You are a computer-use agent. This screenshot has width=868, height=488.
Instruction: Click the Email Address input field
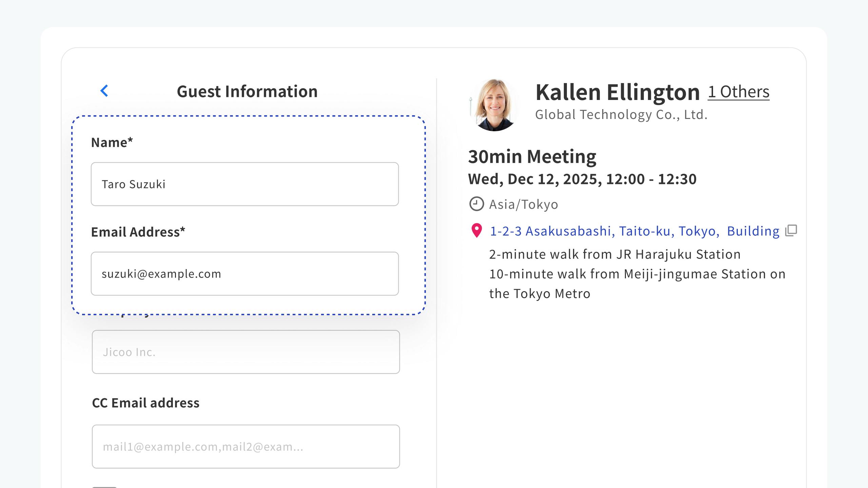point(244,273)
